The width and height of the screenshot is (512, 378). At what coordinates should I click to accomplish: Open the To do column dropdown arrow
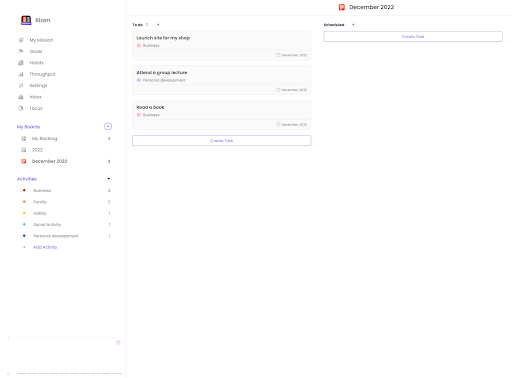click(x=158, y=25)
